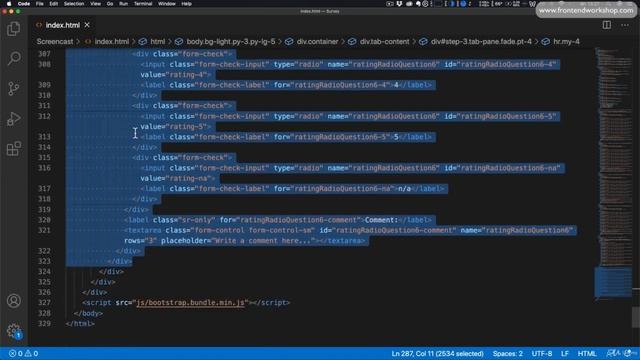This screenshot has height=360, width=640.
Task: Open the Apple menu
Action: point(9,4)
